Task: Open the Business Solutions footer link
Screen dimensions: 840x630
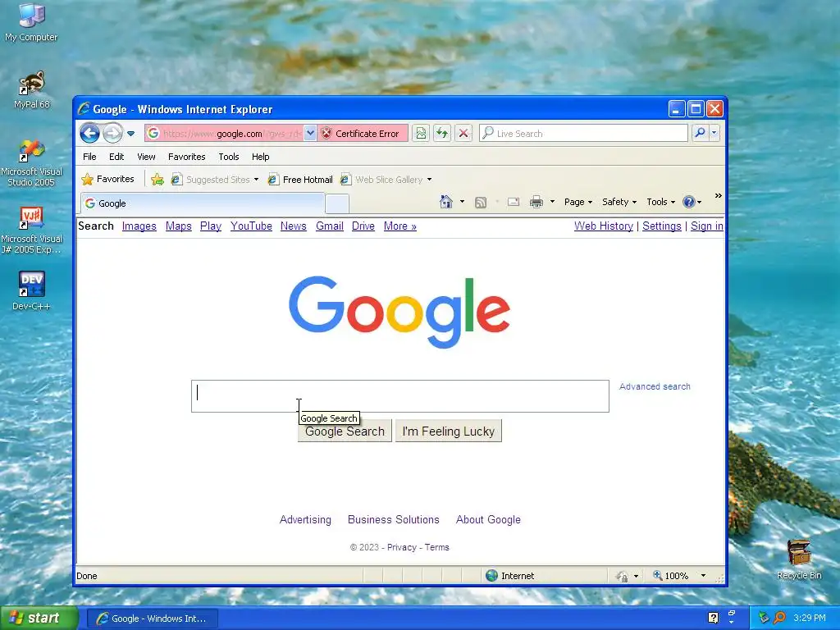Action: tap(393, 519)
